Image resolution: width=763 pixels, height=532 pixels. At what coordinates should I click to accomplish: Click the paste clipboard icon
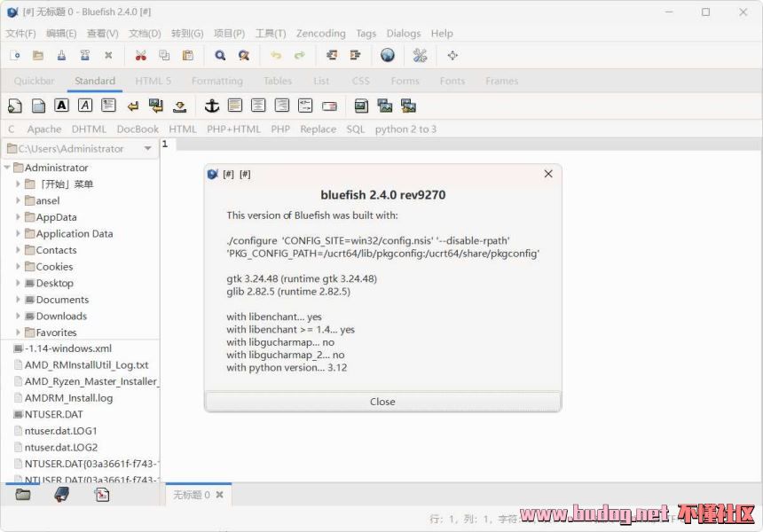click(188, 56)
